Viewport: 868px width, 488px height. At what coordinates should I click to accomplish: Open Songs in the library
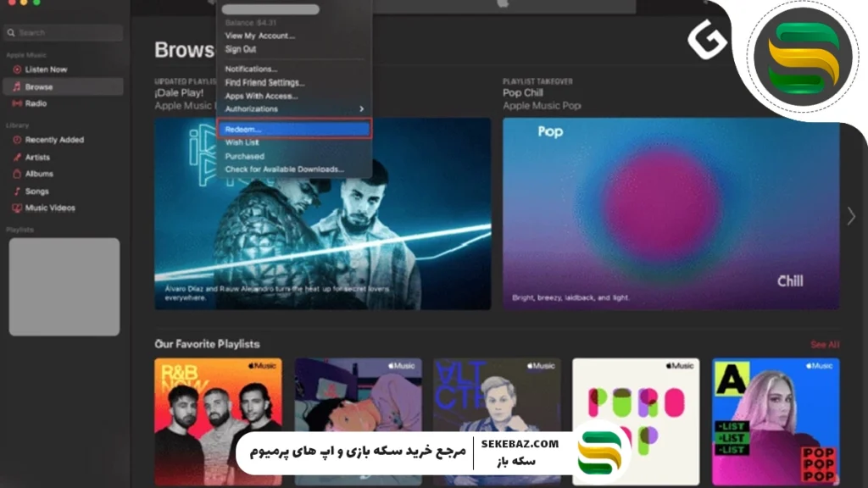(36, 191)
